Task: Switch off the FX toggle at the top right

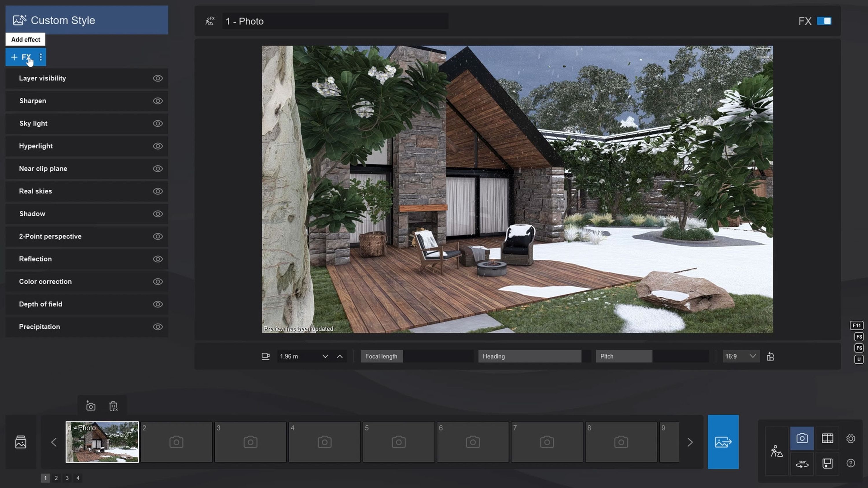Action: point(824,21)
